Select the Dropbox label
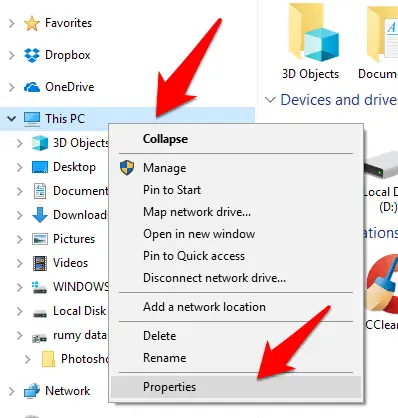The height and width of the screenshot is (418, 398). pos(68,55)
